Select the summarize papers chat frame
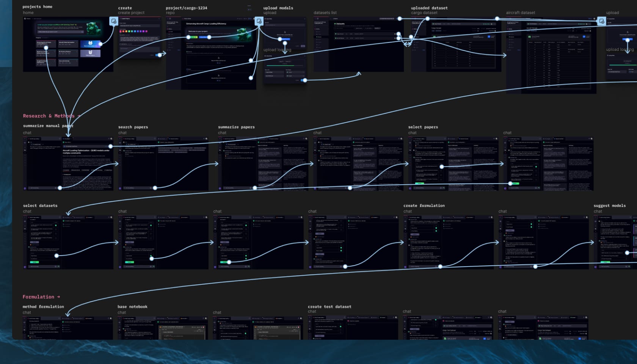This screenshot has height=364, width=637. (x=263, y=164)
